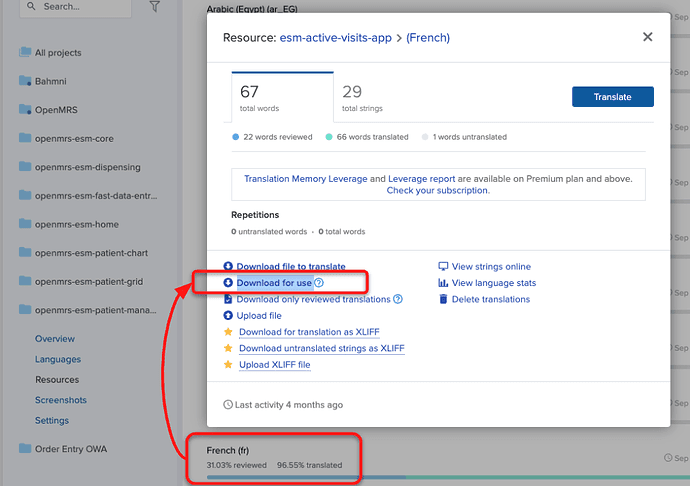690x486 pixels.
Task: Open the Leverage report link
Action: point(422,179)
